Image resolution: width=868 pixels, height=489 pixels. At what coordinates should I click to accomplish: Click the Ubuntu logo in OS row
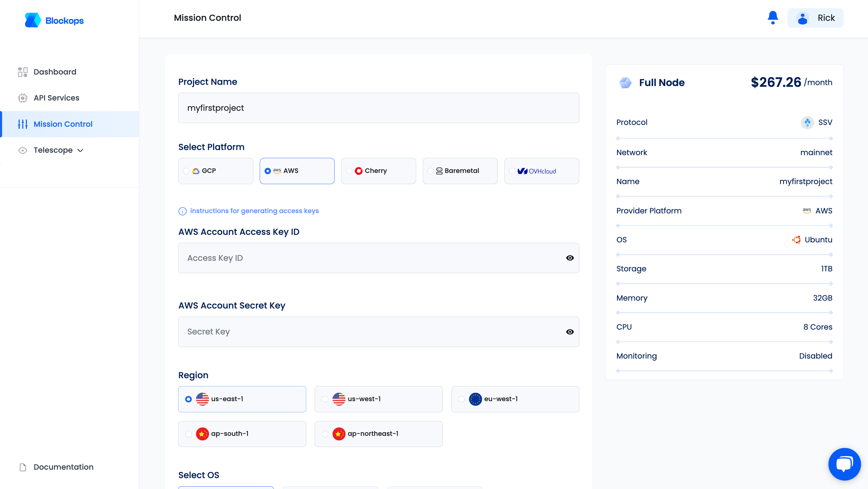(x=796, y=240)
